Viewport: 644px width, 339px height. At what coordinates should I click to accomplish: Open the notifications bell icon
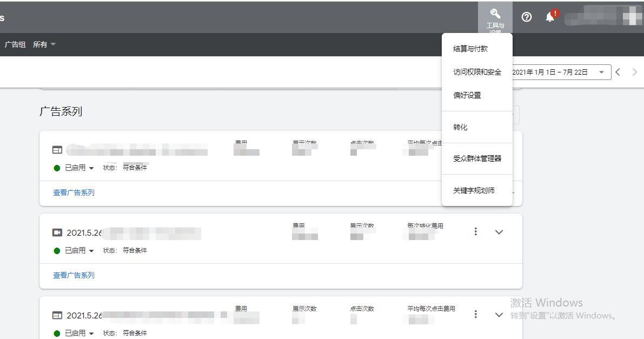point(550,17)
